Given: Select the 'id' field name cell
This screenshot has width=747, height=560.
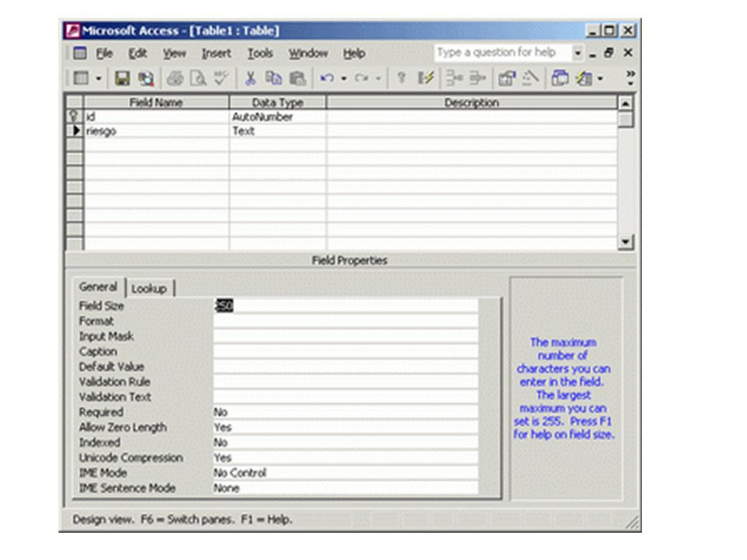Looking at the screenshot, I should click(156, 117).
